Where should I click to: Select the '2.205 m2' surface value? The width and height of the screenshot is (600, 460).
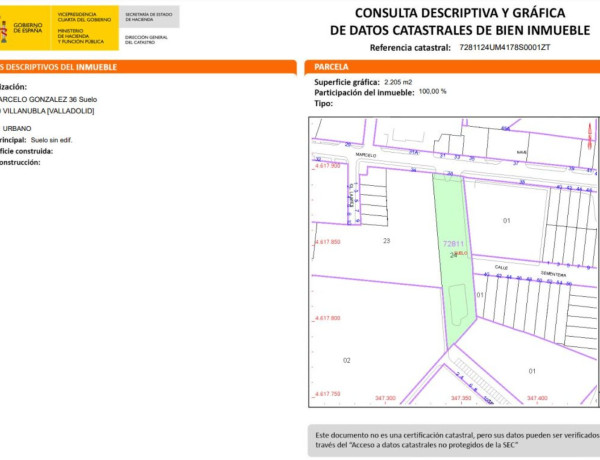[x=398, y=82]
